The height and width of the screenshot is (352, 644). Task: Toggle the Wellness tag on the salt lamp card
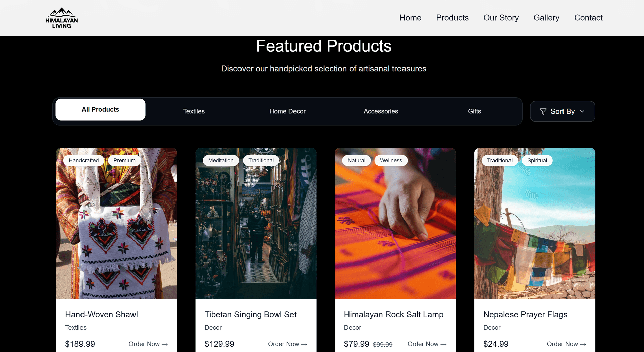[x=391, y=160]
